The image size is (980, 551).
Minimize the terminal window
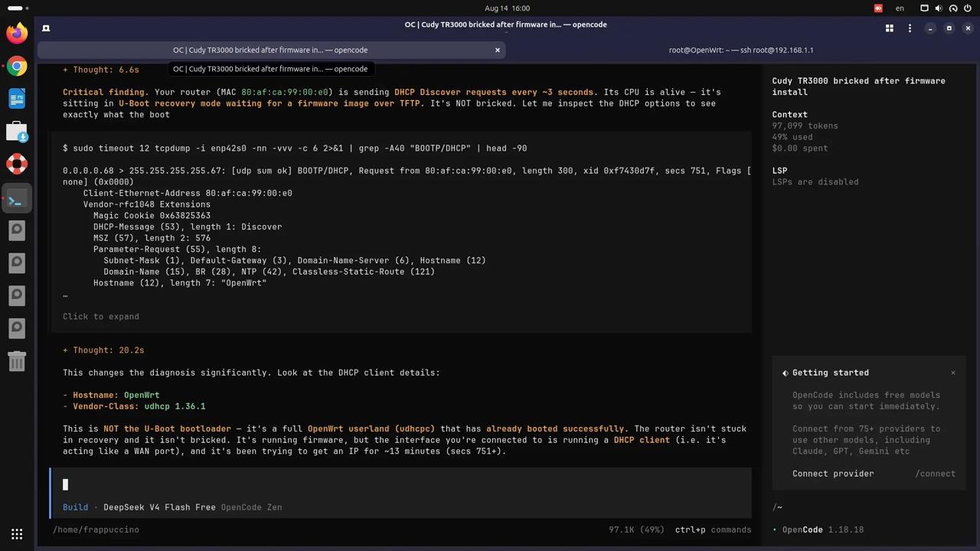pos(930,28)
